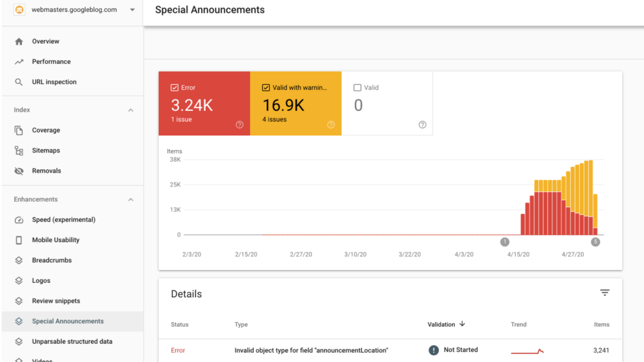
Task: Open the Sitemaps section
Action: coord(45,150)
